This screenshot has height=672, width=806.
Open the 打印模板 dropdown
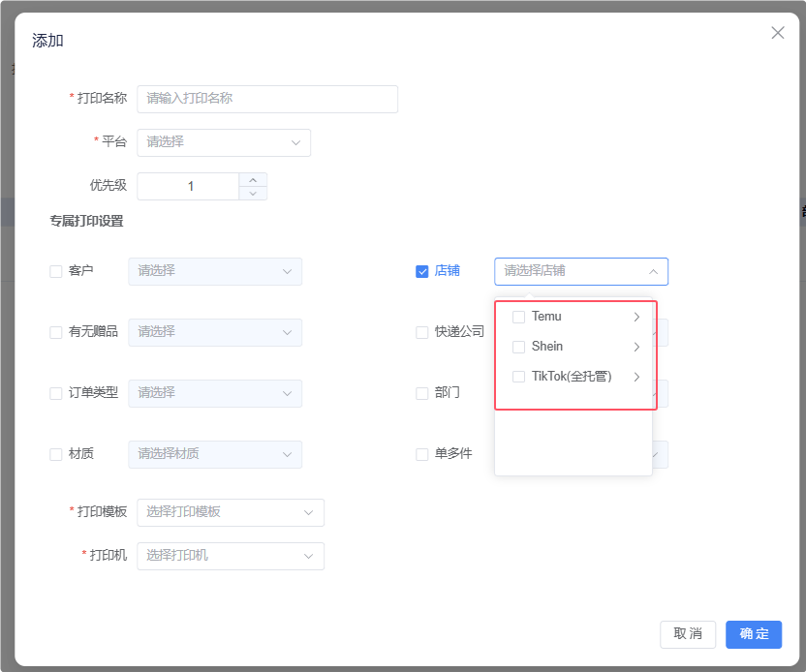pos(231,512)
